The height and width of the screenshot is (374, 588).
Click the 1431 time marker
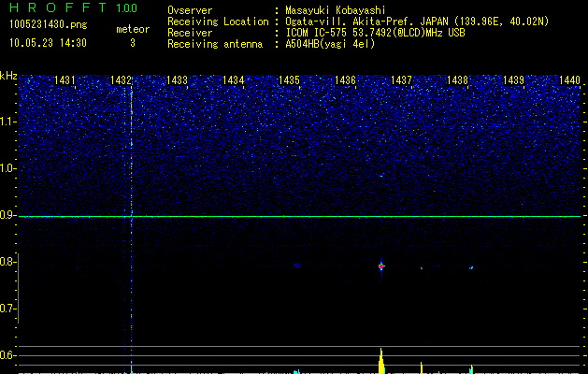pos(65,79)
